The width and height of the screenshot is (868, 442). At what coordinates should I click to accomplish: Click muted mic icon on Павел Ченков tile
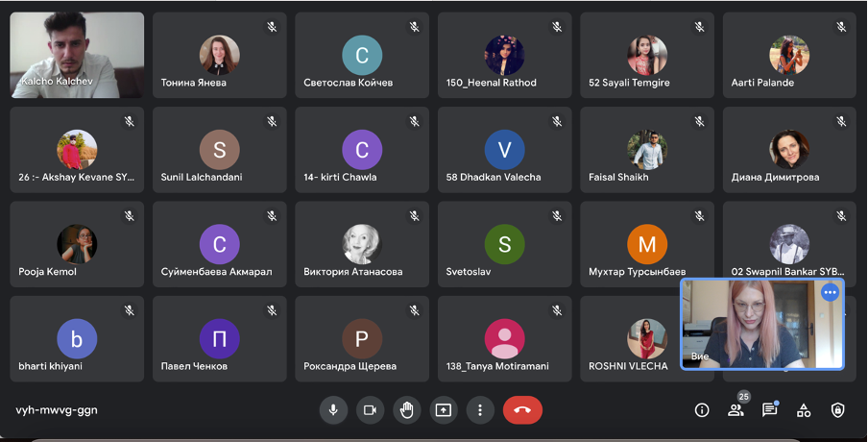click(x=272, y=310)
